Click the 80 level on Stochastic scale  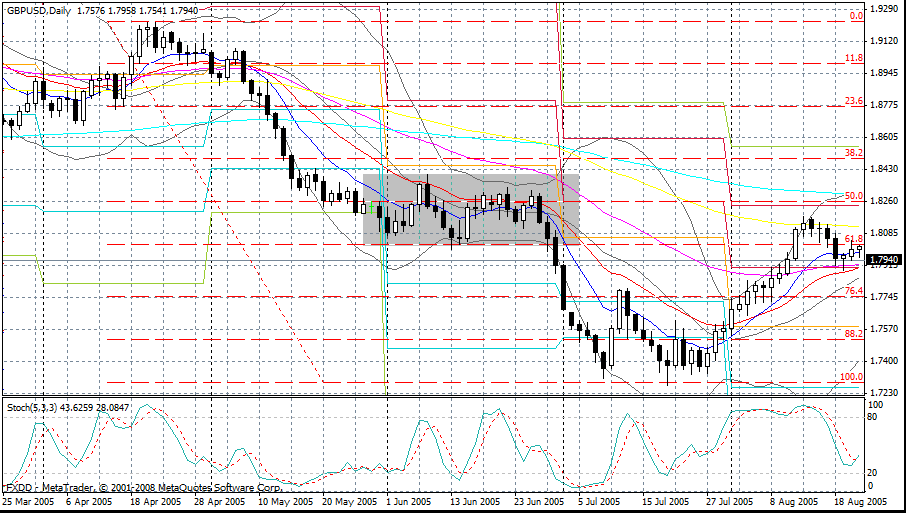873,417
